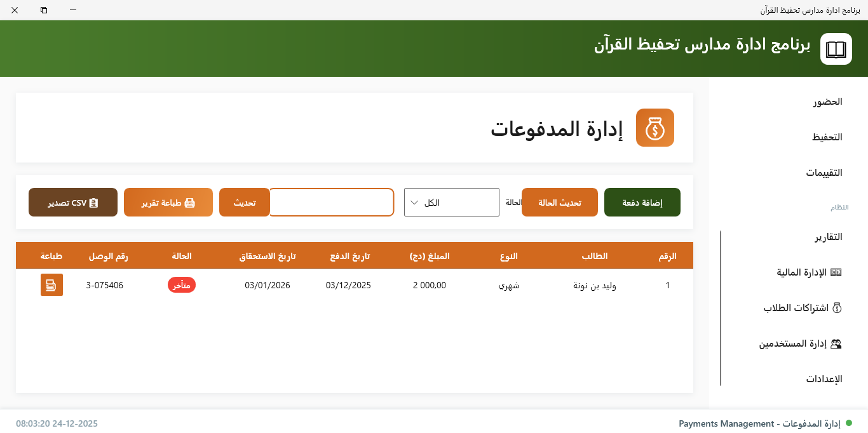
Task: Click the تحديث الحالة button
Action: (559, 202)
